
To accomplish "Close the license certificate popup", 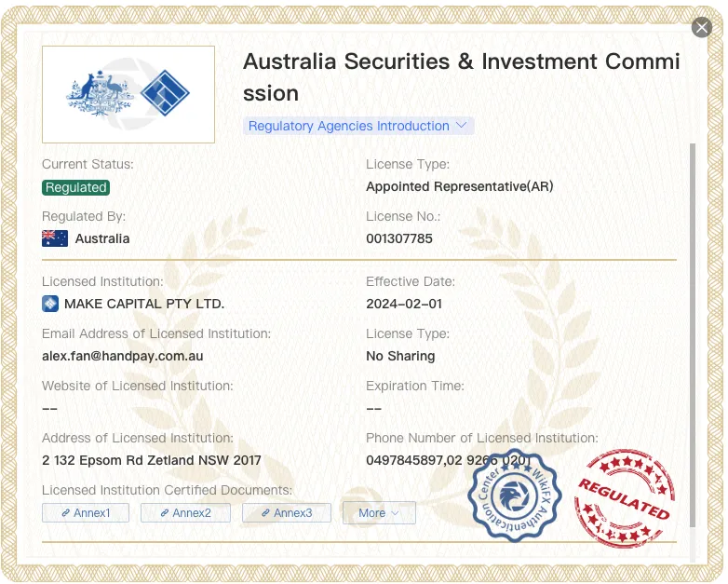I will (x=702, y=28).
